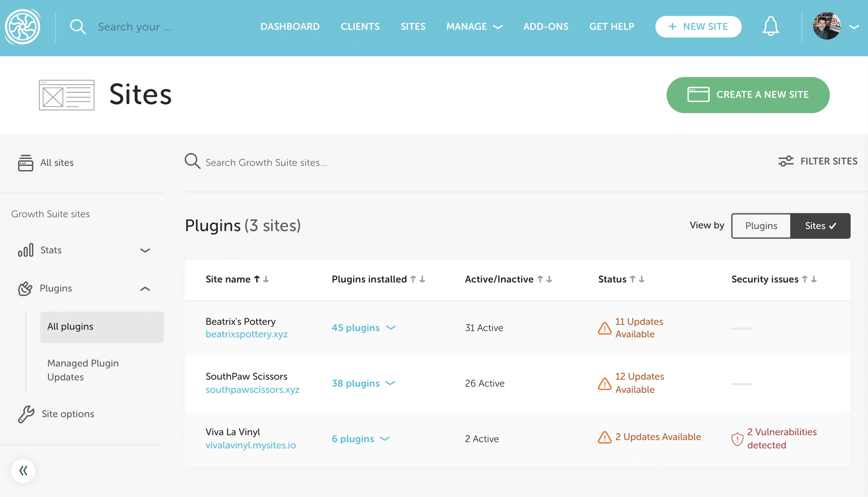868x497 pixels.
Task: Click the Stats bar chart icon
Action: (25, 250)
